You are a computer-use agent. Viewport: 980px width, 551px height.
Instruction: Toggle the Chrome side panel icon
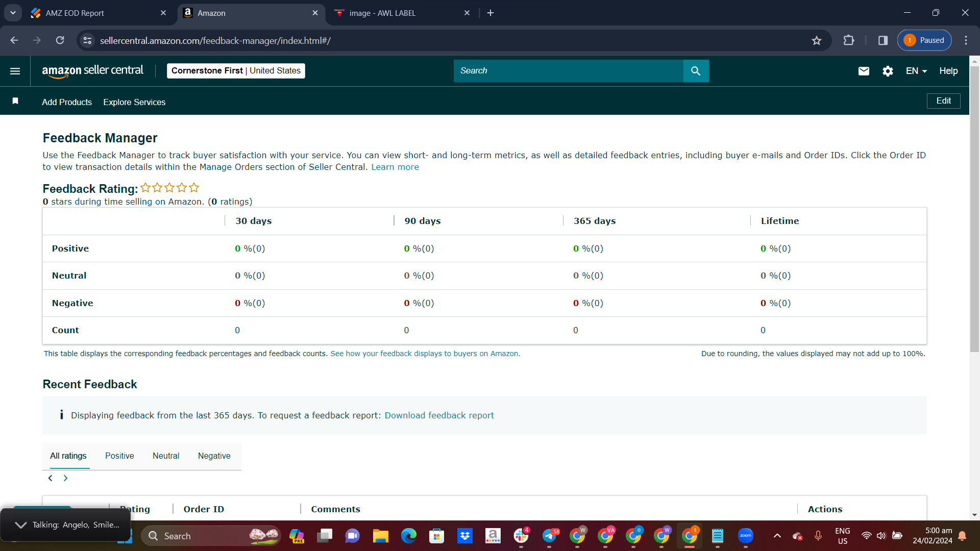(x=883, y=40)
